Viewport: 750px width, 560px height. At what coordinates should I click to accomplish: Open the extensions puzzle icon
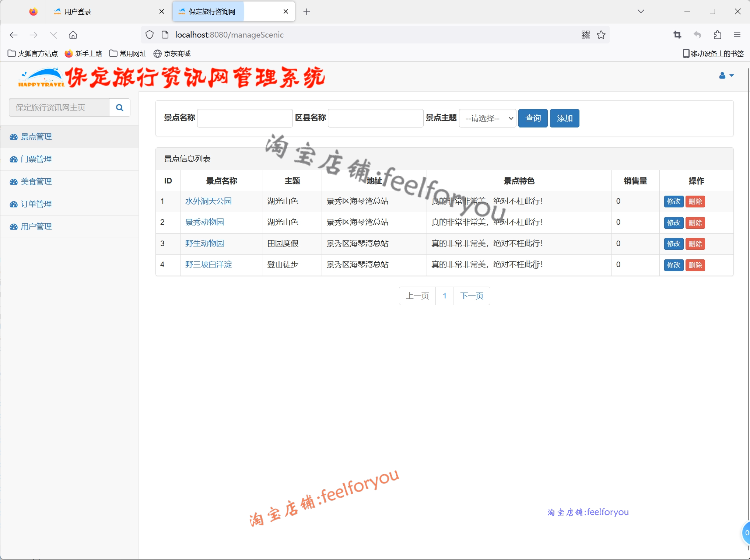coord(717,35)
